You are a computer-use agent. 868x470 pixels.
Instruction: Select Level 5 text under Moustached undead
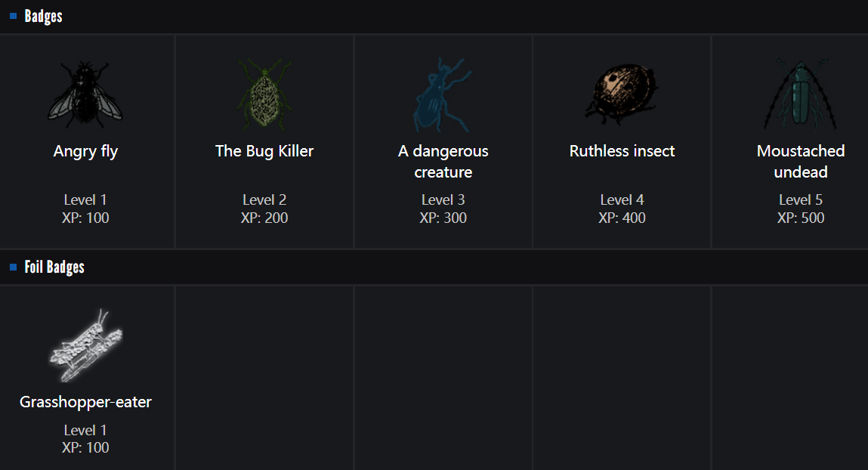pos(801,199)
